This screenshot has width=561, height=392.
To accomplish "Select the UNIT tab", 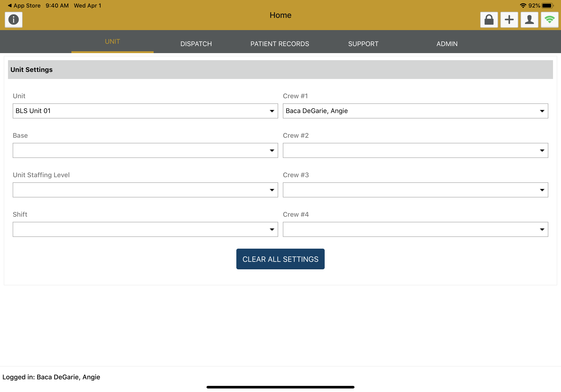I will [112, 42].
